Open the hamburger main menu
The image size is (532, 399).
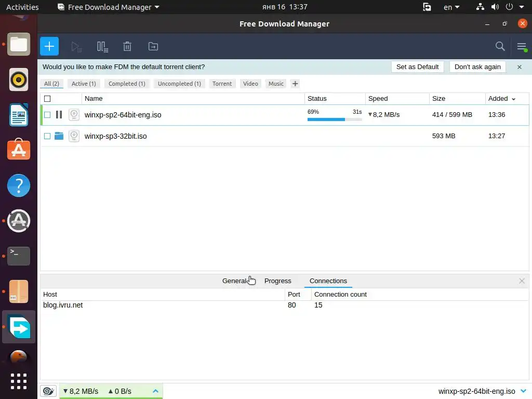point(522,46)
